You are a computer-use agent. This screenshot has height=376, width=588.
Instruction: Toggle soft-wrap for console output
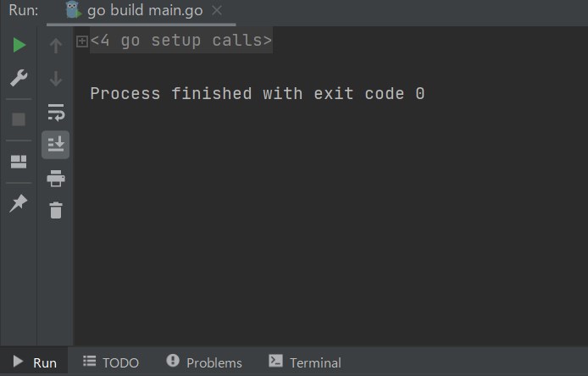click(x=56, y=113)
